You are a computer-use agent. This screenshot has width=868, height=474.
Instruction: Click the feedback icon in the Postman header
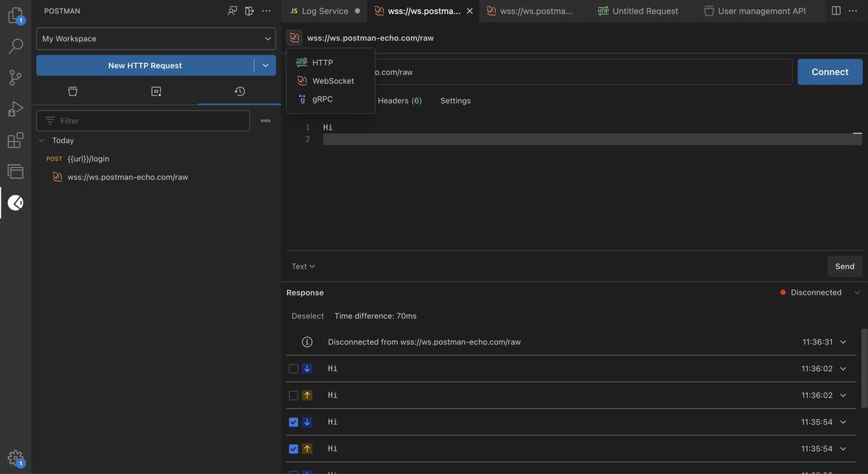(232, 11)
